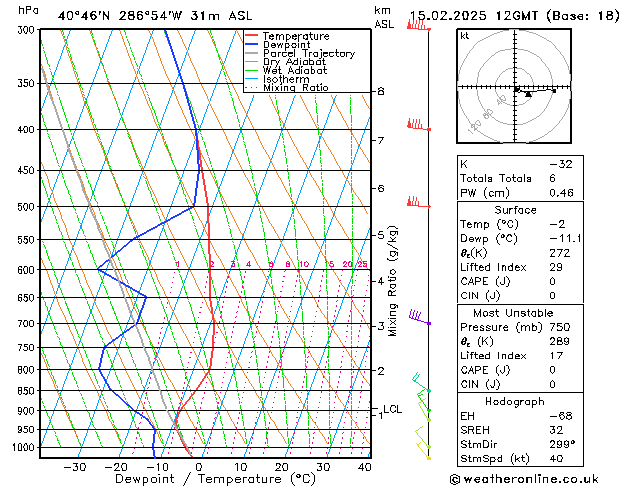This screenshot has width=629, height=486.
Task: Click the '0' temperature axis label
Action: (x=199, y=467)
